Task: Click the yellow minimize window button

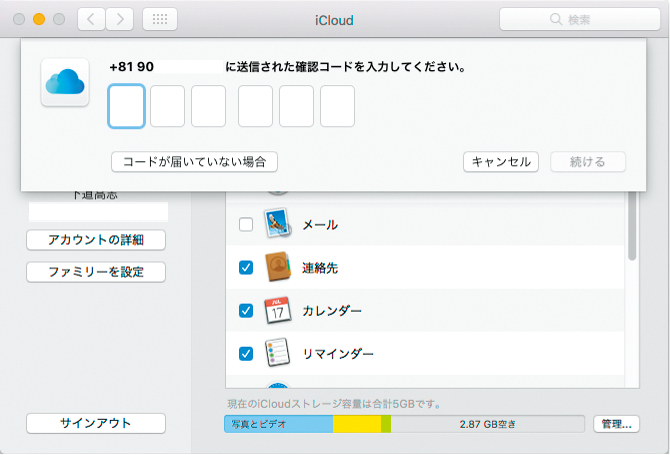Action: click(39, 19)
